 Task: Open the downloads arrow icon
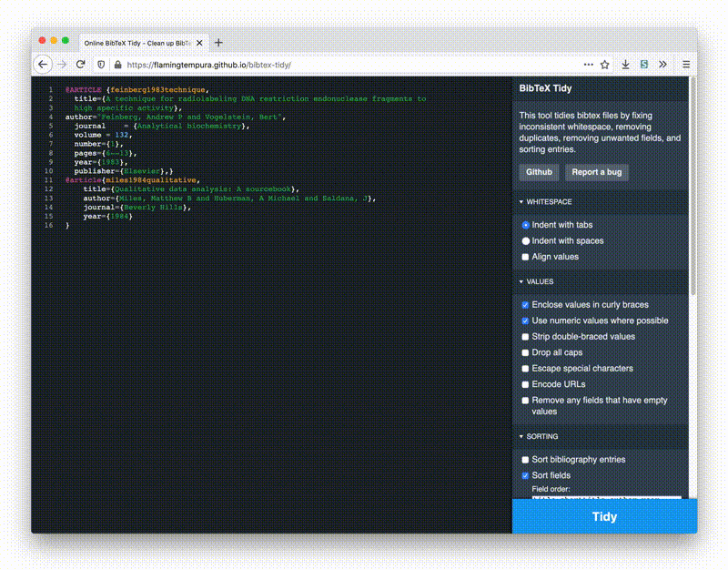tap(625, 65)
